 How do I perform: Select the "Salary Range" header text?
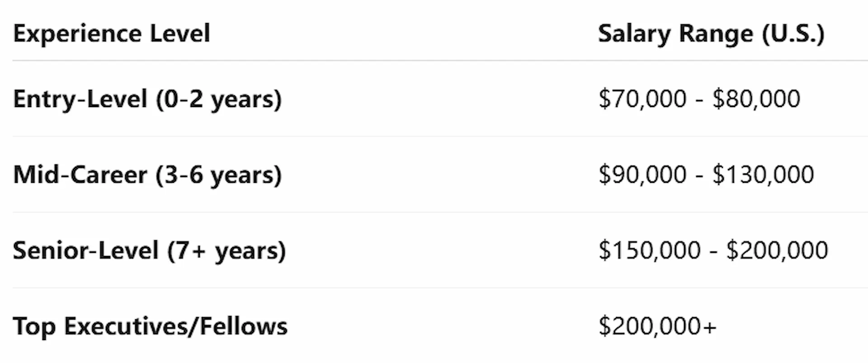[x=675, y=33]
